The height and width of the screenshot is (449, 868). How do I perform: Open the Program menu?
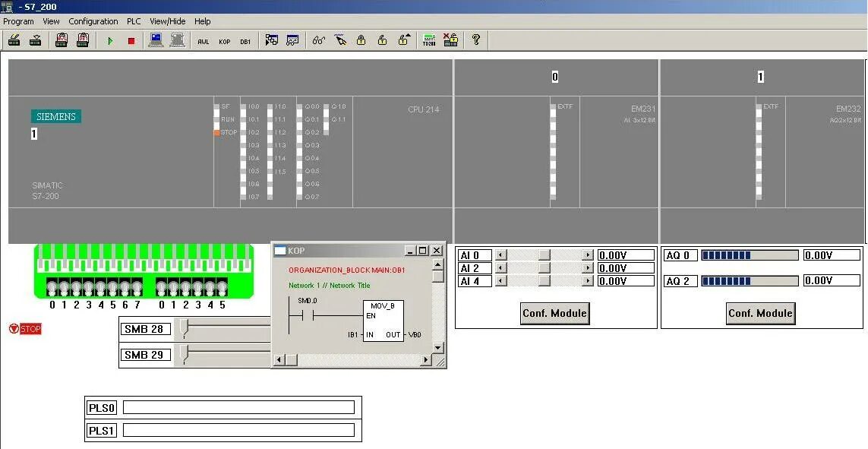pyautogui.click(x=18, y=21)
